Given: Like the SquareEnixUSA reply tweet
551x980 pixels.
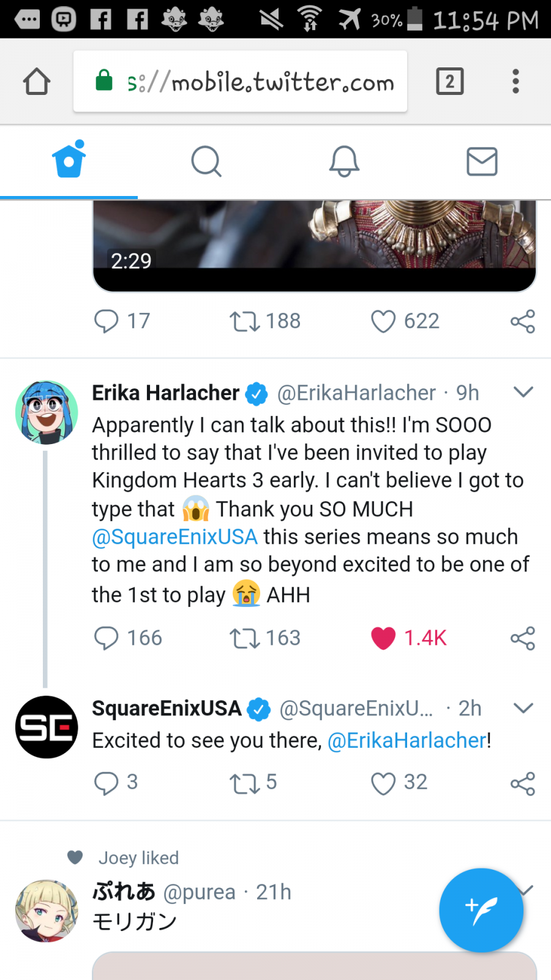Looking at the screenshot, I should (x=384, y=783).
